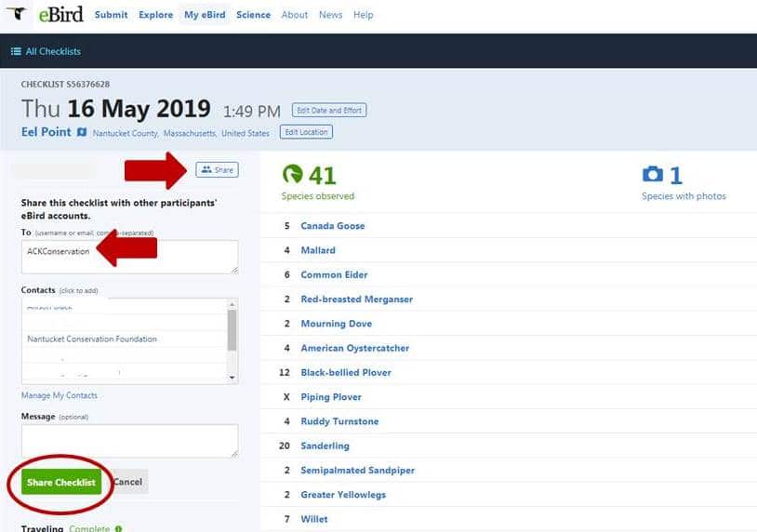Click the green Share Checklist button
Viewport: 757px width, 532px height.
point(61,482)
